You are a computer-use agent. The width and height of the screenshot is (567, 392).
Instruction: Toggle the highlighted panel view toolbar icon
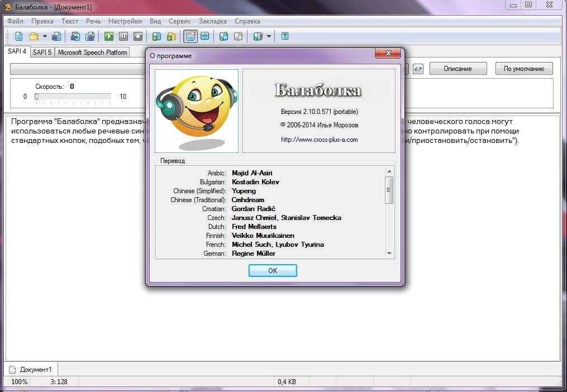click(x=190, y=36)
